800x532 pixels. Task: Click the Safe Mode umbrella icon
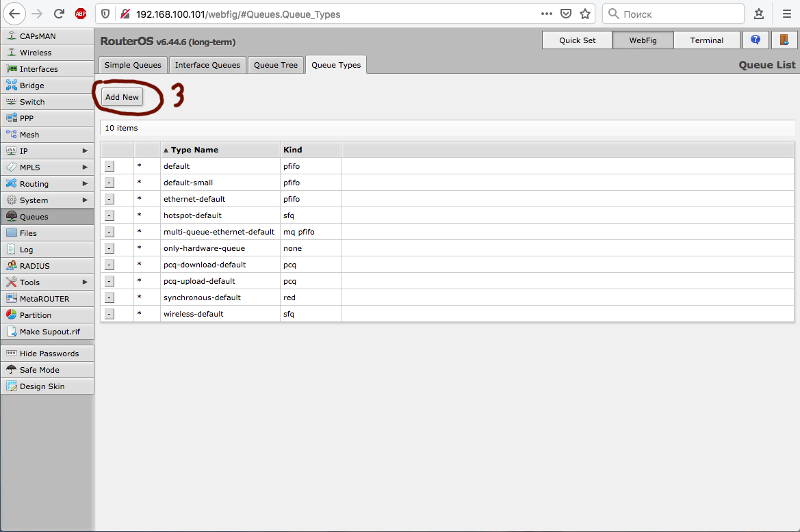(x=11, y=369)
